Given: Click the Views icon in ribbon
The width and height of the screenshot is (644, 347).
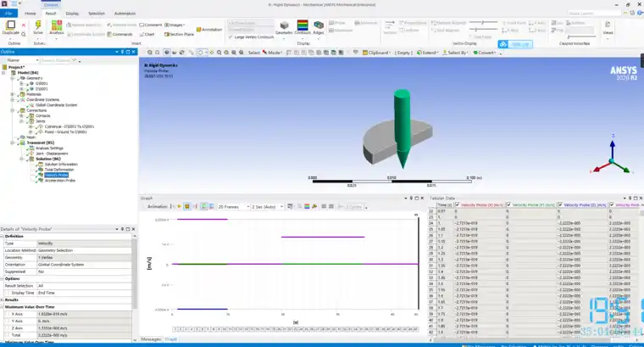Looking at the screenshot, I should [608, 25].
